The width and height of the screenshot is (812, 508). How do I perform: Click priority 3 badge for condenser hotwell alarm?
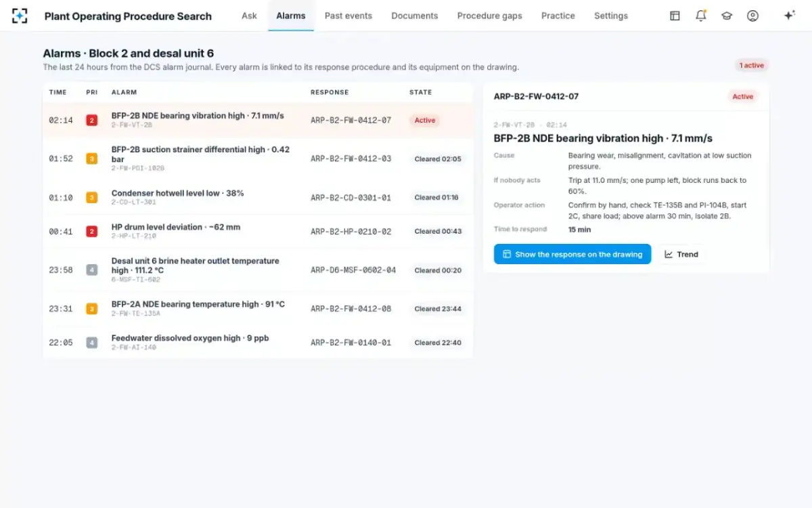[x=91, y=198]
